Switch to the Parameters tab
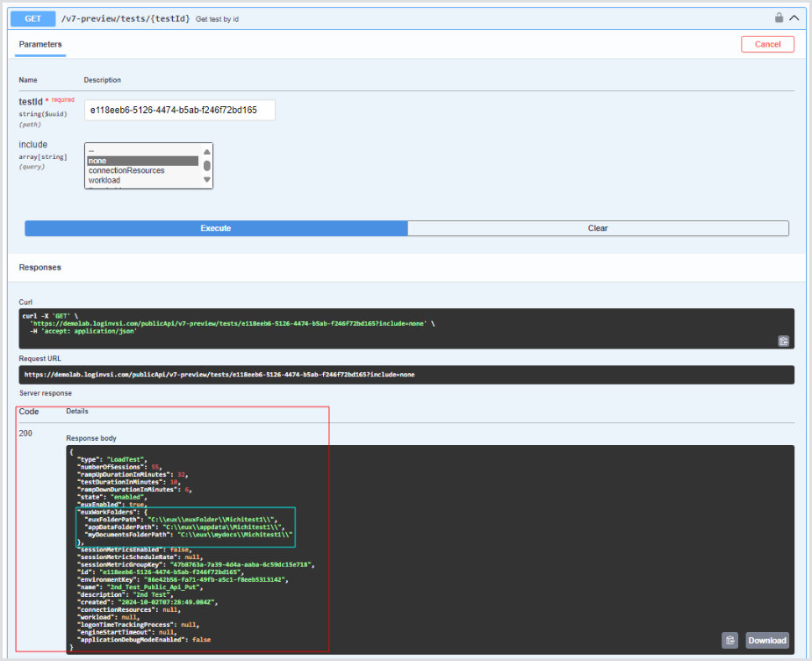The image size is (812, 661). (x=40, y=44)
